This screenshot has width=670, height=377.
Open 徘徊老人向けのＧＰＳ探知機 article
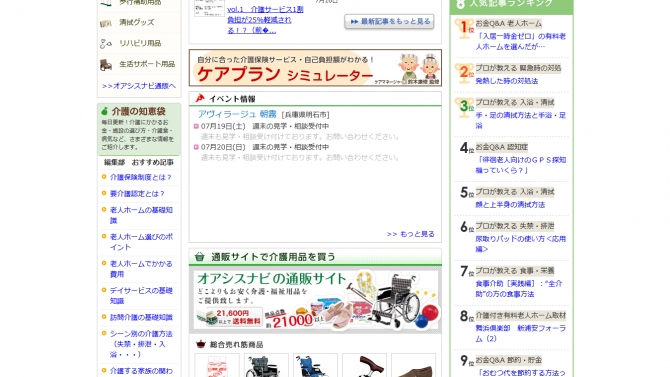tap(521, 165)
